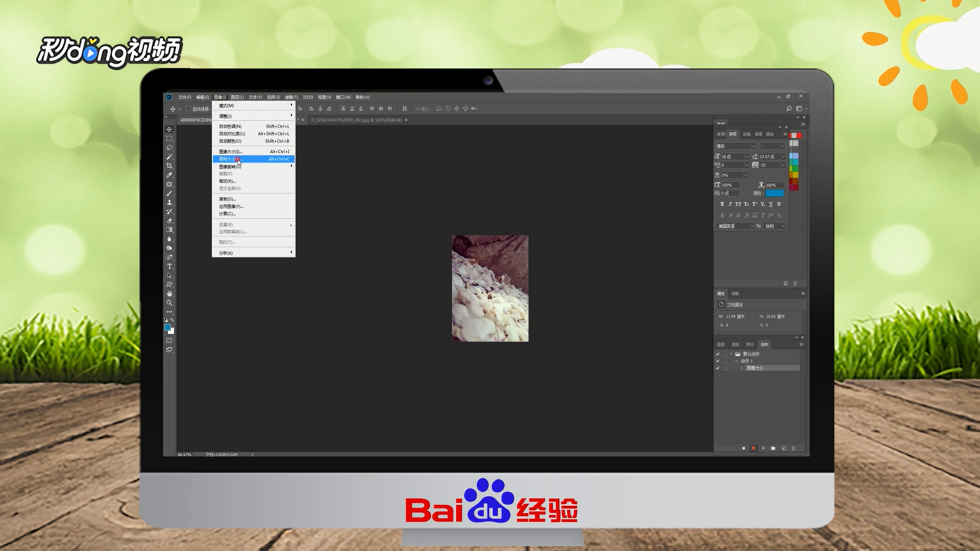
Task: Switch to the 动作 panel tab
Action: [764, 344]
